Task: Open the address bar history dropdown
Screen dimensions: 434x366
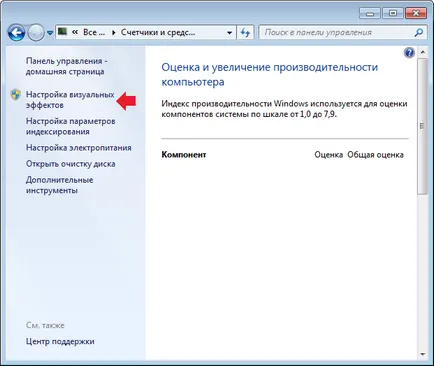Action: 229,33
